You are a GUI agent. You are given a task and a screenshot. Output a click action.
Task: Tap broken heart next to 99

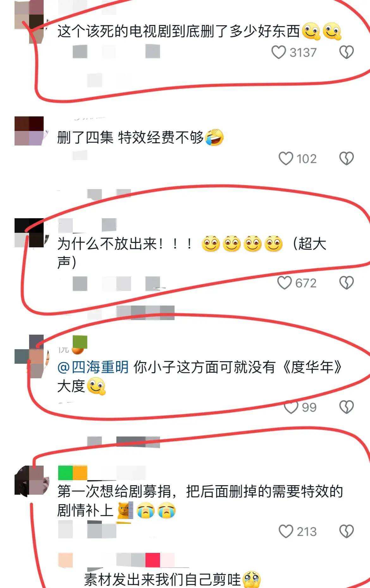click(x=346, y=407)
